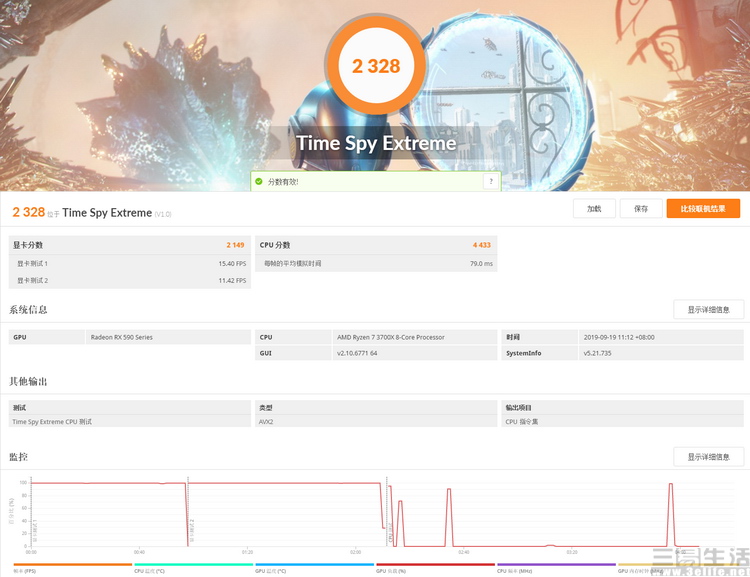Toggle the blue GPU 温度 (°C) legend
Screen dimensions: 750x577
314,568
